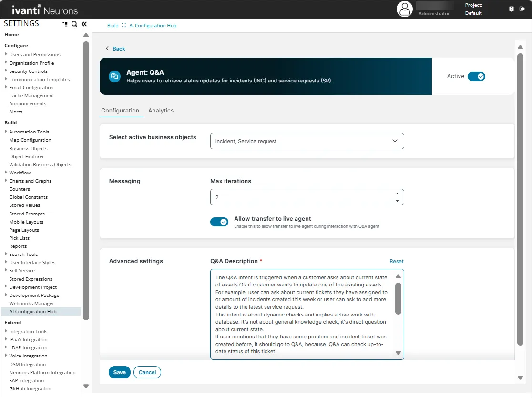Click sidebar scroll down arrow
The height and width of the screenshot is (398, 532).
pyautogui.click(x=86, y=386)
